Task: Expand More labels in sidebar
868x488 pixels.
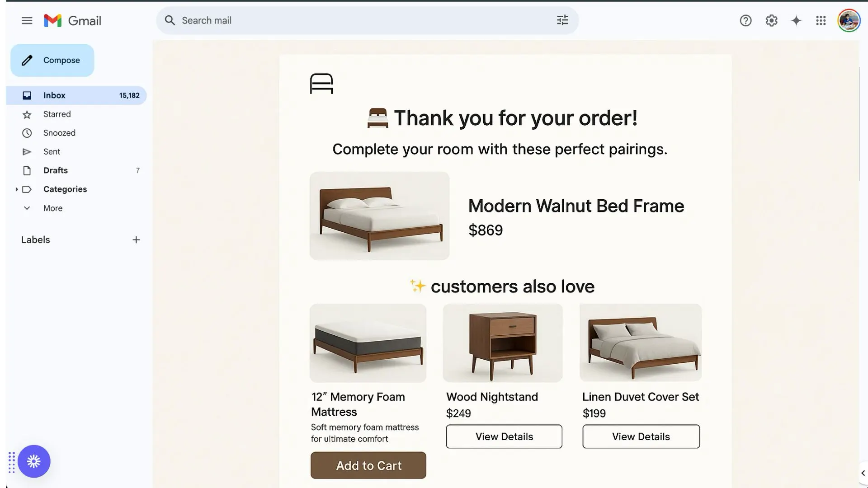Action: point(27,208)
